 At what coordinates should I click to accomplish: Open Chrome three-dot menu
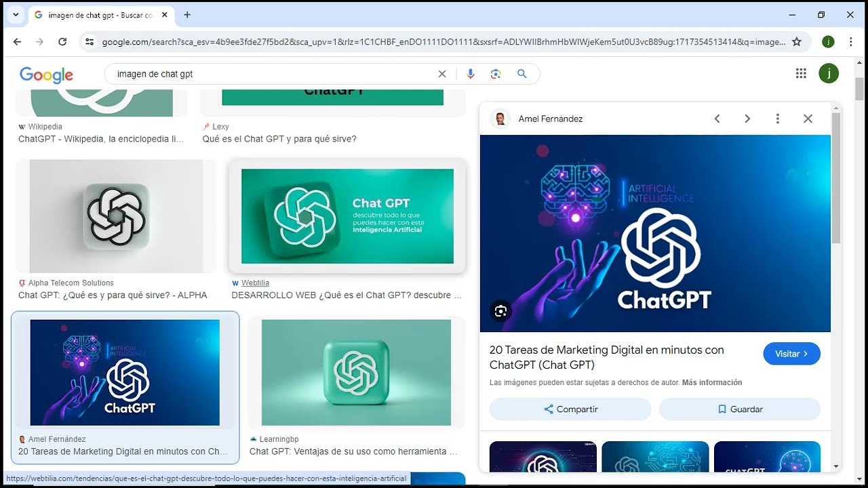pos(850,42)
